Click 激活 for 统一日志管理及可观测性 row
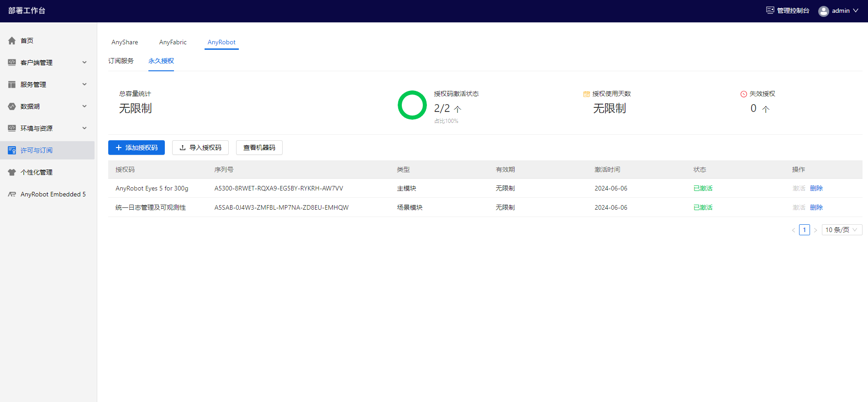This screenshot has height=402, width=868. tap(799, 207)
